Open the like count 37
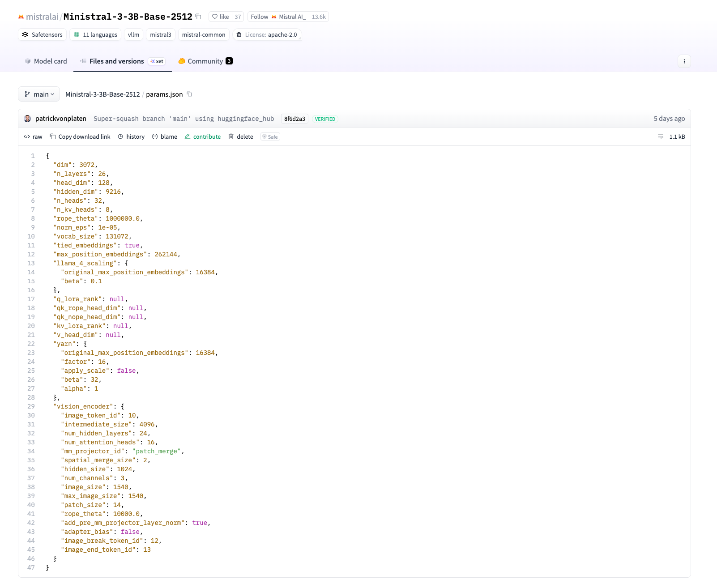The image size is (717, 588). pyautogui.click(x=238, y=17)
